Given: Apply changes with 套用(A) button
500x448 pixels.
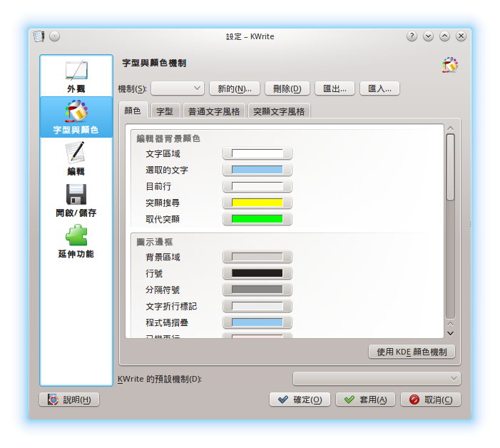Looking at the screenshot, I should tap(365, 399).
